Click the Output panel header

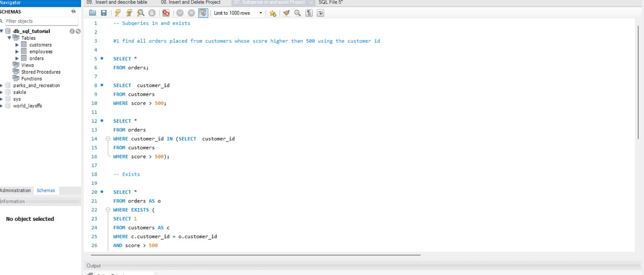pos(363,265)
